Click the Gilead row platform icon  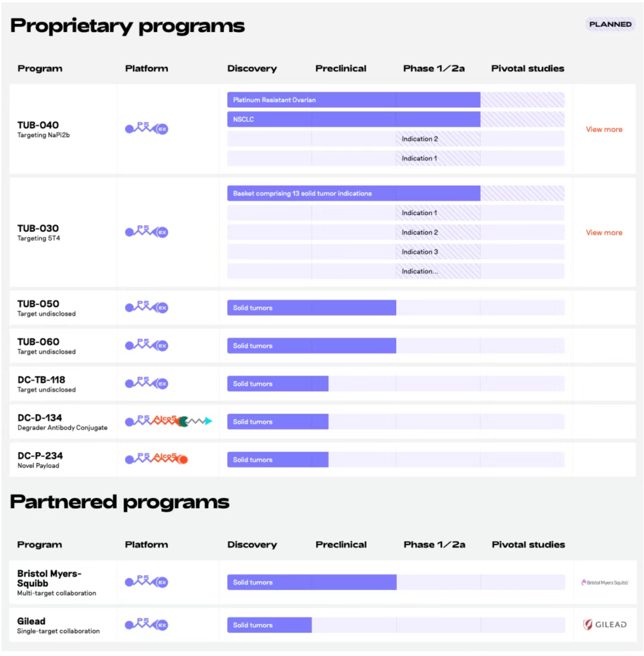click(x=147, y=624)
